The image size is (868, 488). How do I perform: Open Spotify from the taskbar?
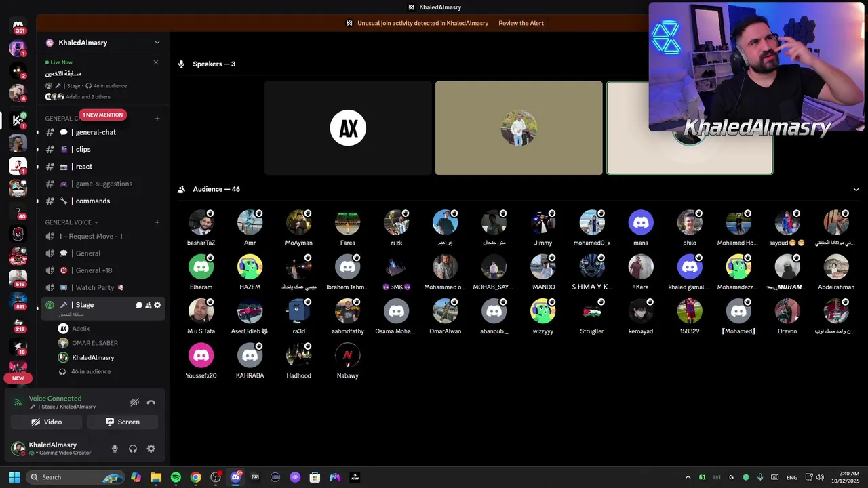click(176, 477)
